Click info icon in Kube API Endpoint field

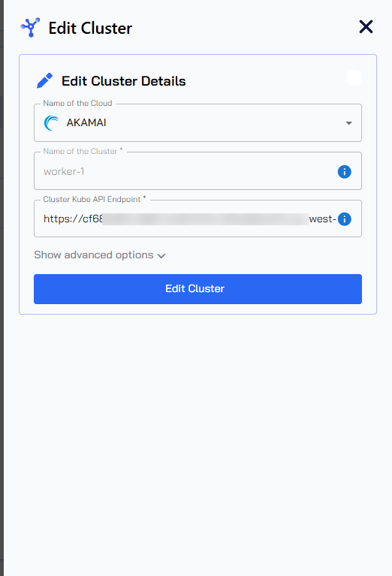click(x=344, y=219)
